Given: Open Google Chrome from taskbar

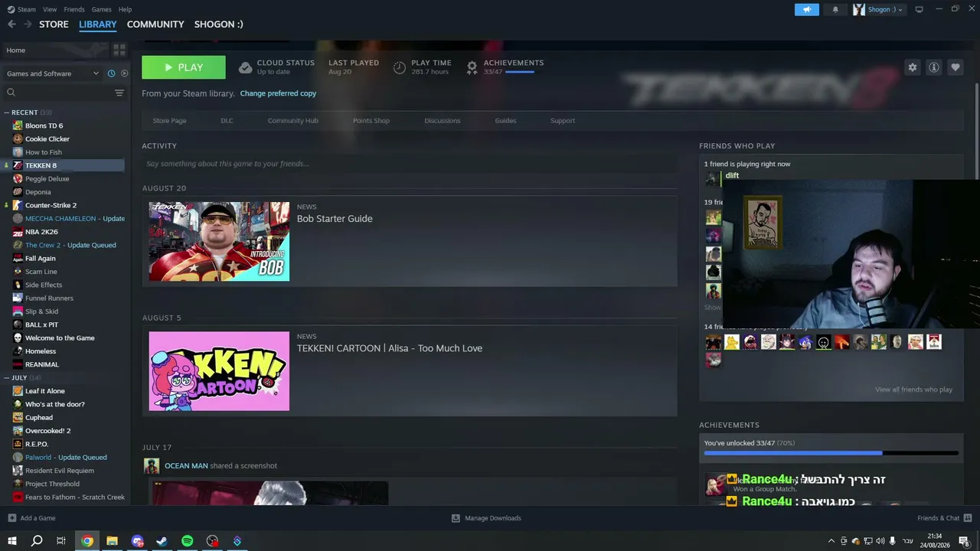Looking at the screenshot, I should pos(87,541).
